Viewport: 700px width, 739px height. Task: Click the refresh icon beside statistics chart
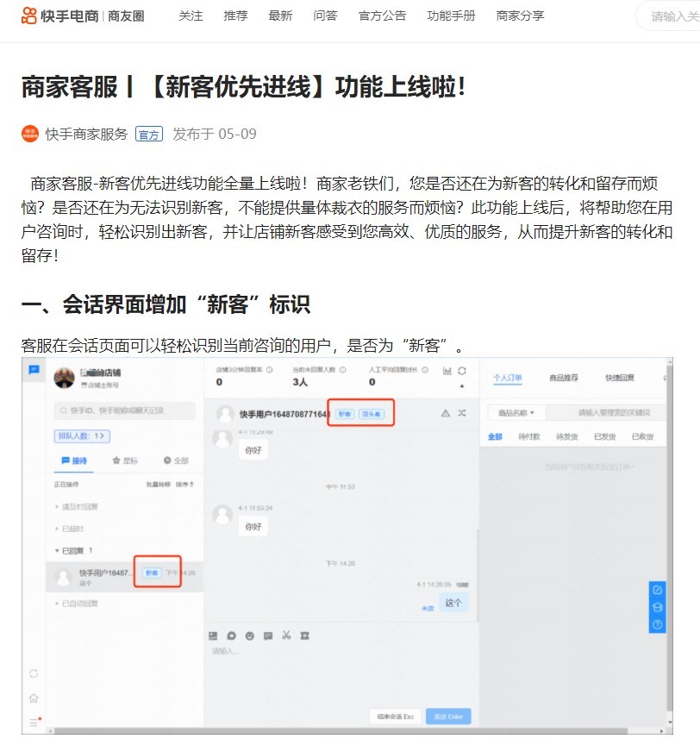(x=462, y=371)
